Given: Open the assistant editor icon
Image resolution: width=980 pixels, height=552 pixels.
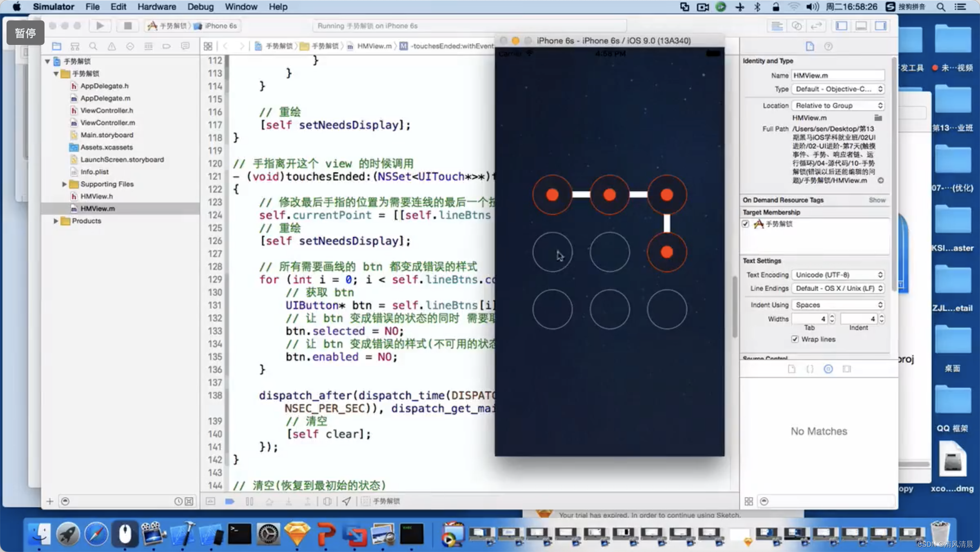Looking at the screenshot, I should point(796,26).
